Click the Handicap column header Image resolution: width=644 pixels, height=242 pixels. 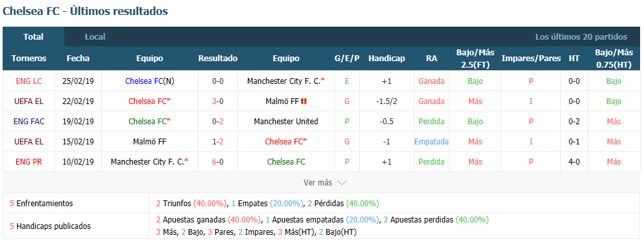tap(386, 59)
